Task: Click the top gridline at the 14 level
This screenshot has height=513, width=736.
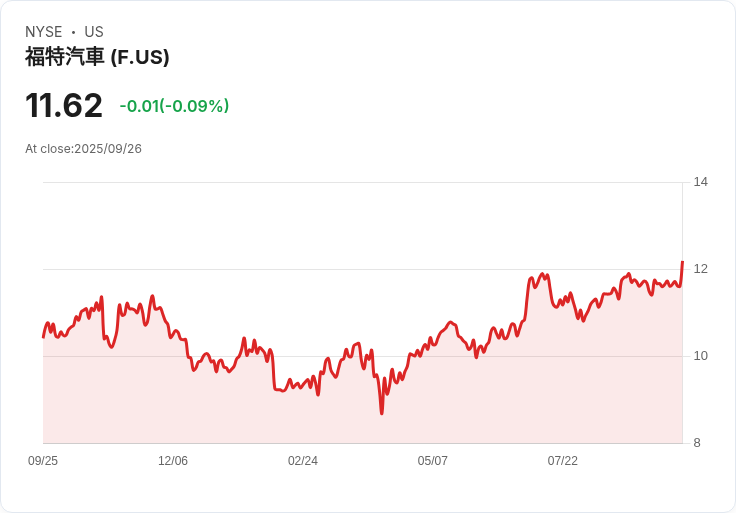Action: coord(360,182)
